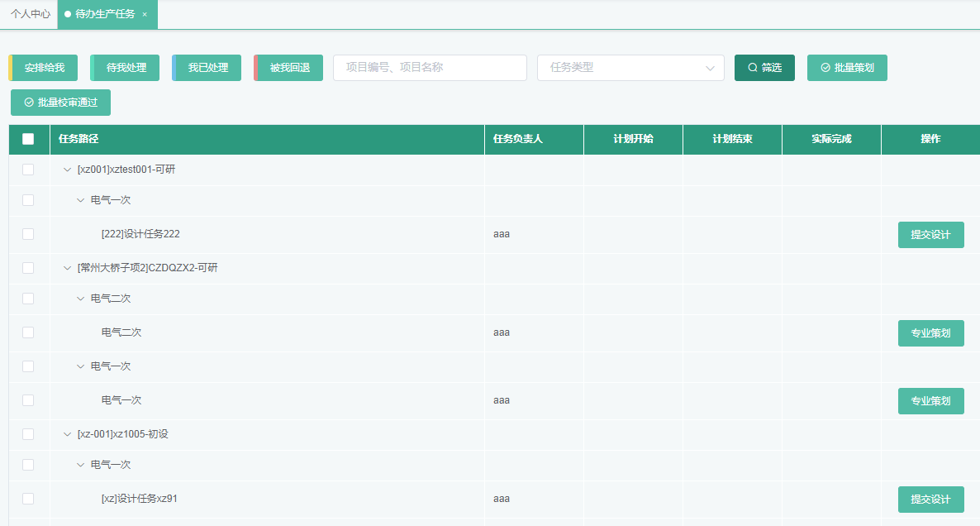Image resolution: width=980 pixels, height=526 pixels.
Task: Collapse the [xz-001]xz1005-初设 tree node
Action: [x=68, y=434]
